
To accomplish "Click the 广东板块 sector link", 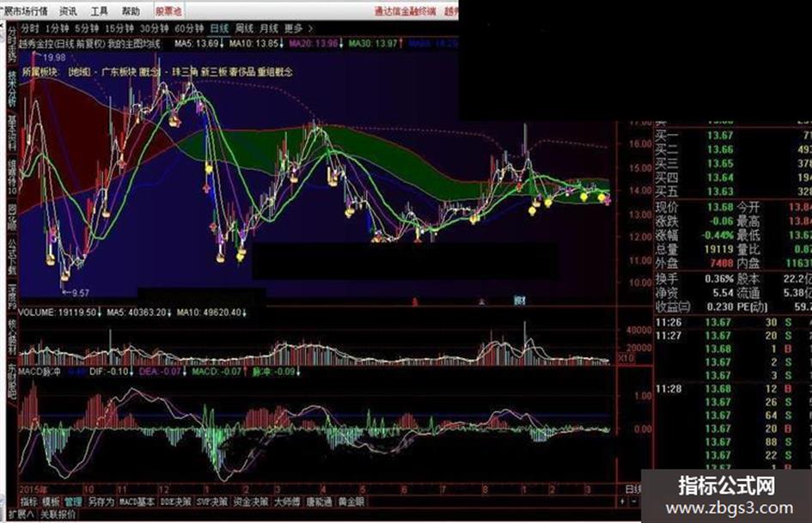I will pos(119,72).
